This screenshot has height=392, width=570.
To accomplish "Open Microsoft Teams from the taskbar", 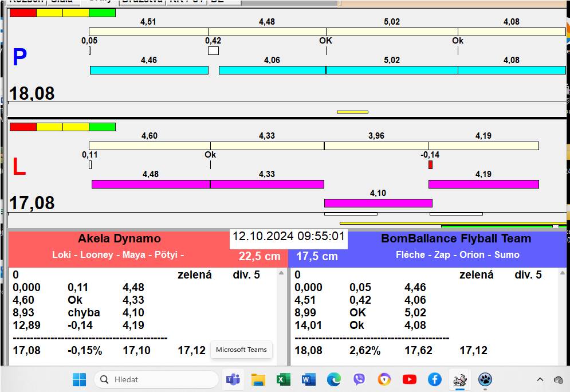I will pyautogui.click(x=233, y=379).
